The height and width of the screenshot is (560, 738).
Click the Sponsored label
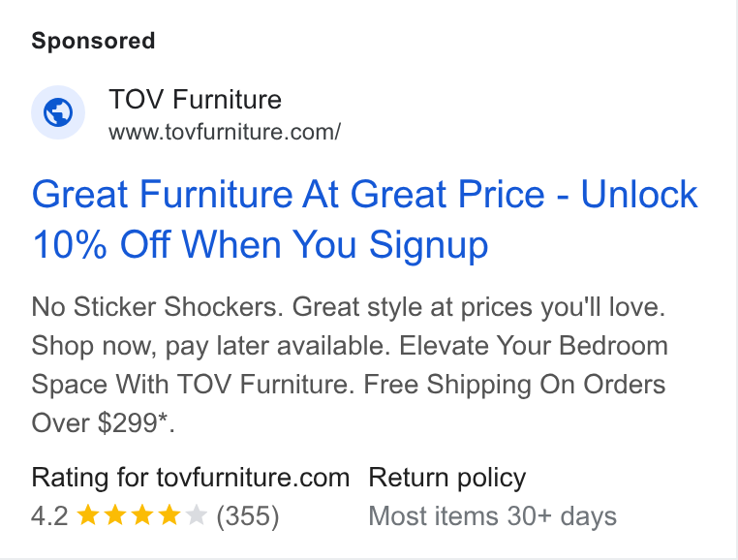(x=93, y=41)
